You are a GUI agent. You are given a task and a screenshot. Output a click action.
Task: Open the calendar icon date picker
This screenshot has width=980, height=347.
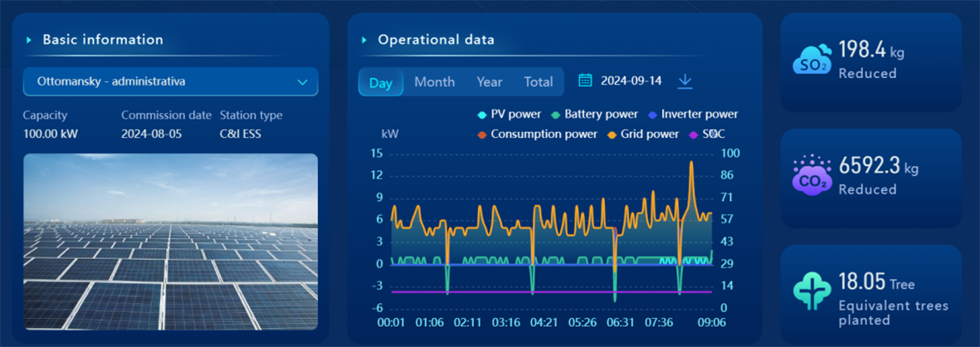[585, 81]
